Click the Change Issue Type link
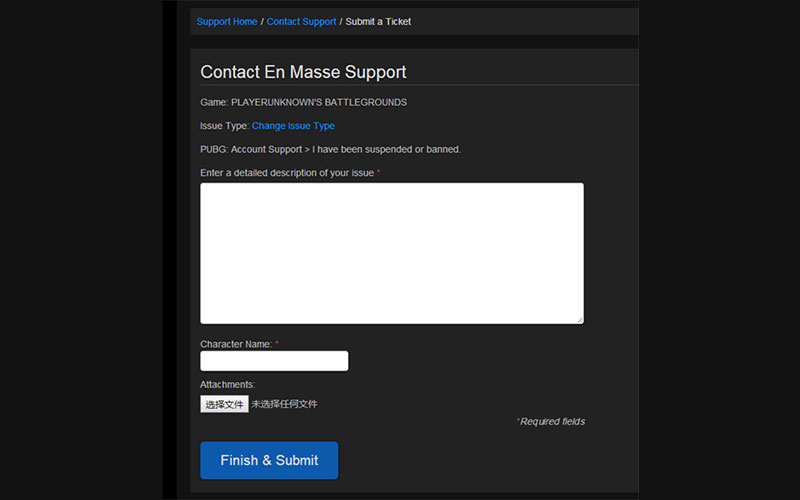 pyautogui.click(x=293, y=126)
